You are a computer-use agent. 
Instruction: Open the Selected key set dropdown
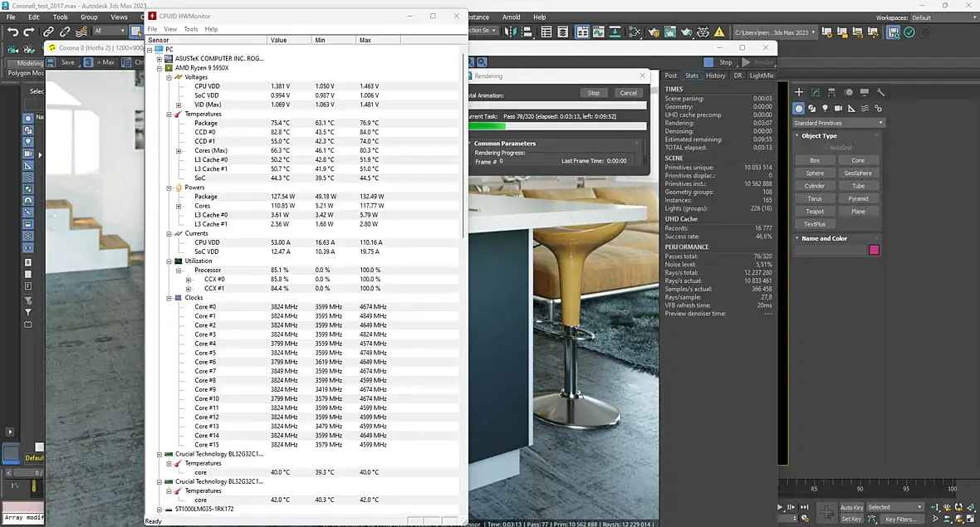click(895, 507)
